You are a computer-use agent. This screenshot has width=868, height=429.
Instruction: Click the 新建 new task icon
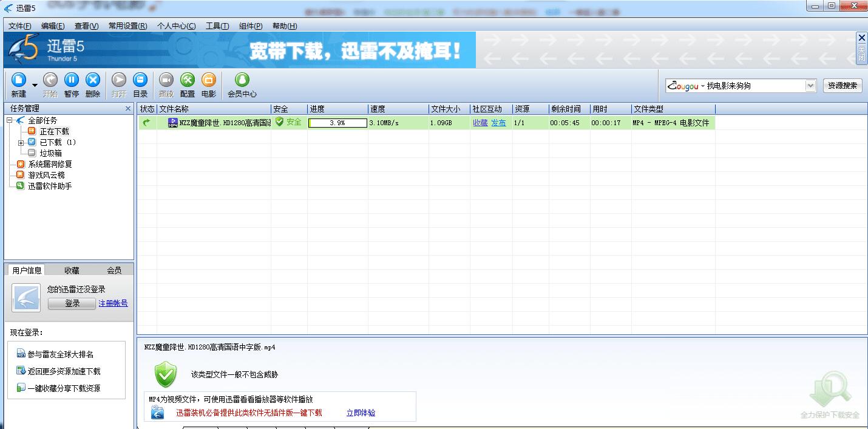pos(19,80)
